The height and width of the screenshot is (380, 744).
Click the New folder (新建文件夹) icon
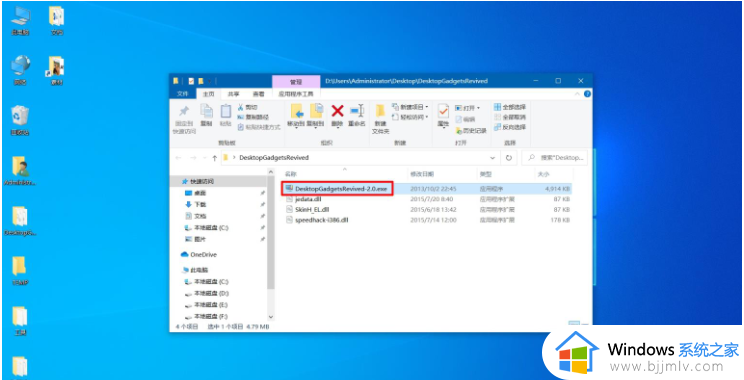pos(380,112)
